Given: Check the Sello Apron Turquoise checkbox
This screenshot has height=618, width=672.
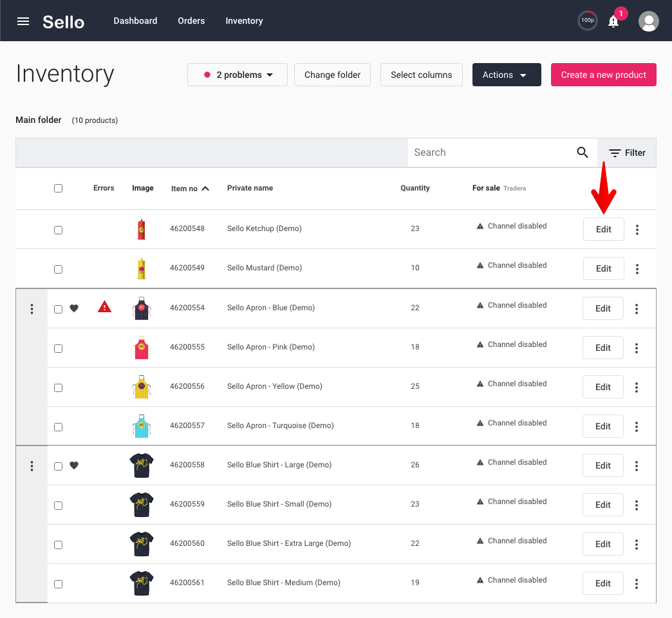Looking at the screenshot, I should click(59, 427).
